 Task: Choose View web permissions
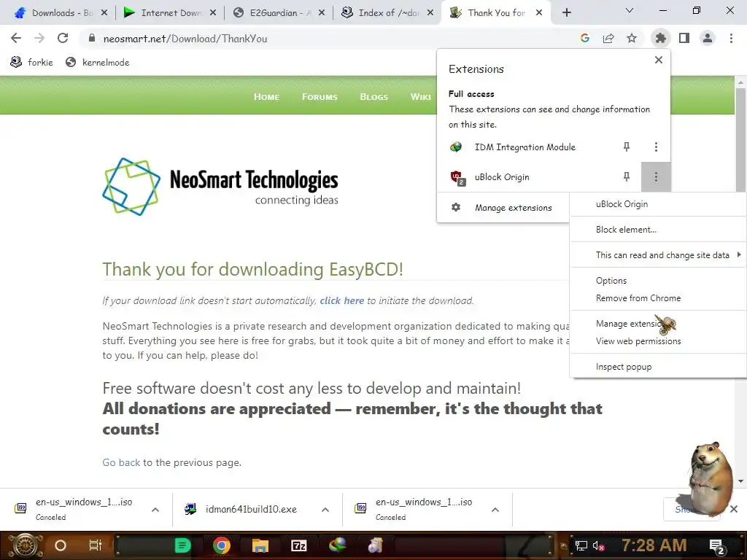657,341
